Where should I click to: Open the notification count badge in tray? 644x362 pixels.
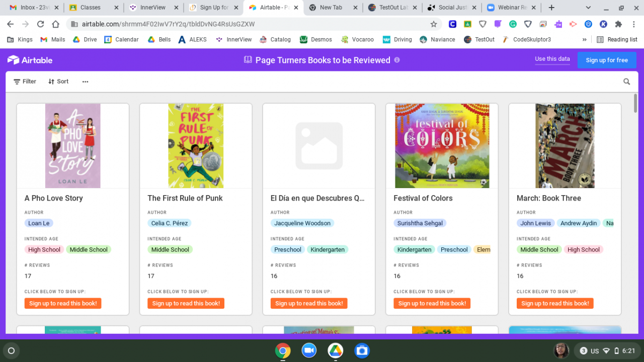tap(584, 351)
